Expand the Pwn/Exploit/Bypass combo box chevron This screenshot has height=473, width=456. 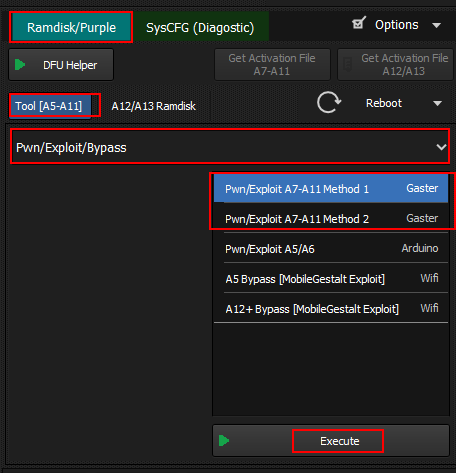click(x=442, y=147)
